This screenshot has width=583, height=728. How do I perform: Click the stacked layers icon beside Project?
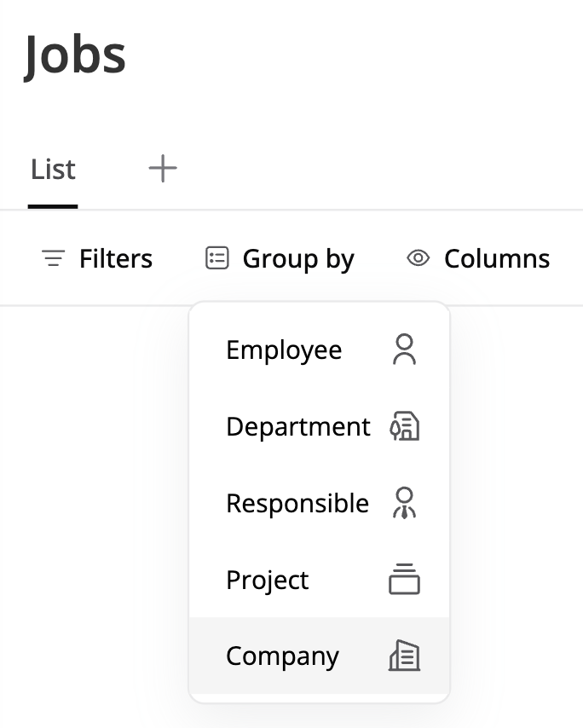pos(404,580)
